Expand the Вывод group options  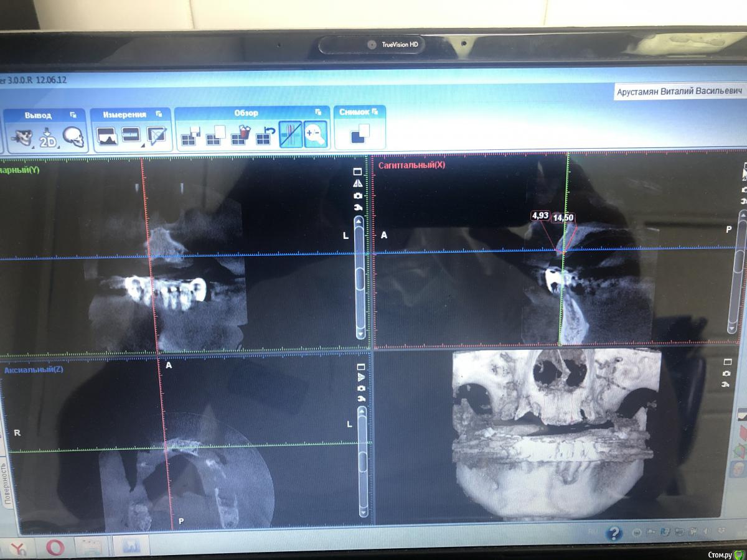coord(73,115)
